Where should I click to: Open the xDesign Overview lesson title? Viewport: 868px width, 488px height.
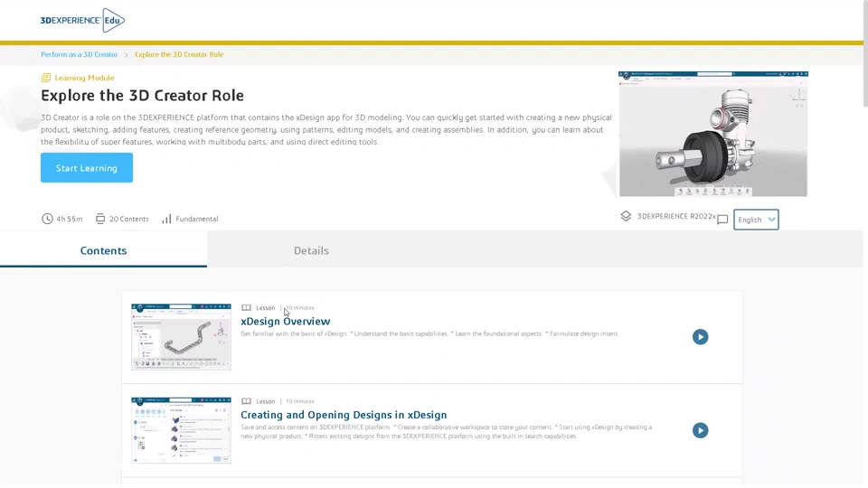pos(285,321)
